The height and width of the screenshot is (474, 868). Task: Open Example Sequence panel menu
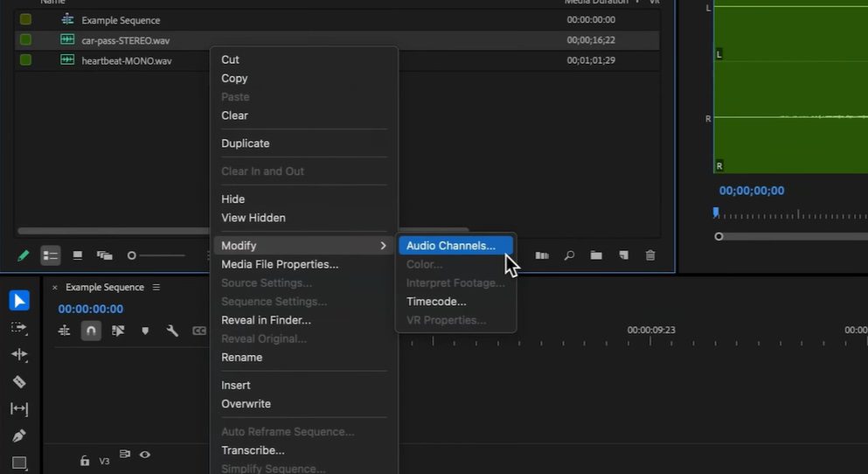(x=156, y=287)
